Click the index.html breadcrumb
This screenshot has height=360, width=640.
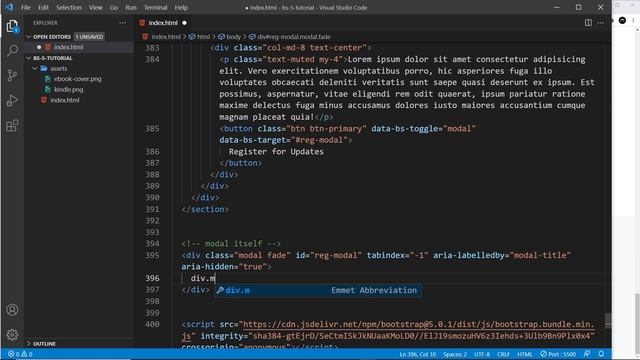point(166,37)
